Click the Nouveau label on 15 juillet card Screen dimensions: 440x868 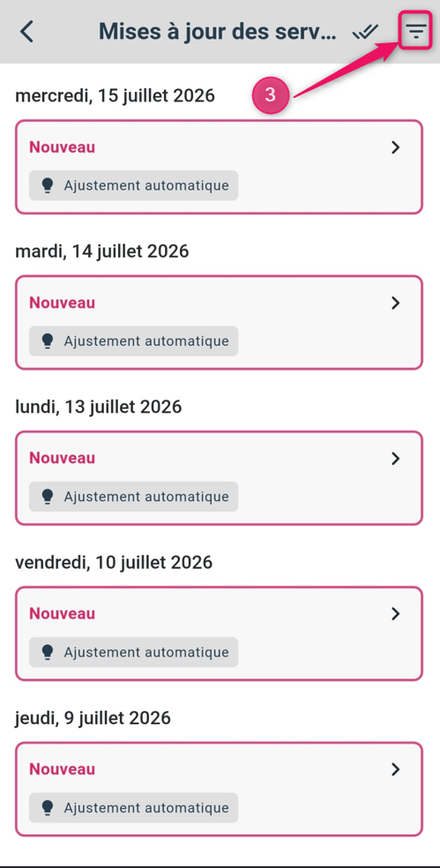coord(62,147)
